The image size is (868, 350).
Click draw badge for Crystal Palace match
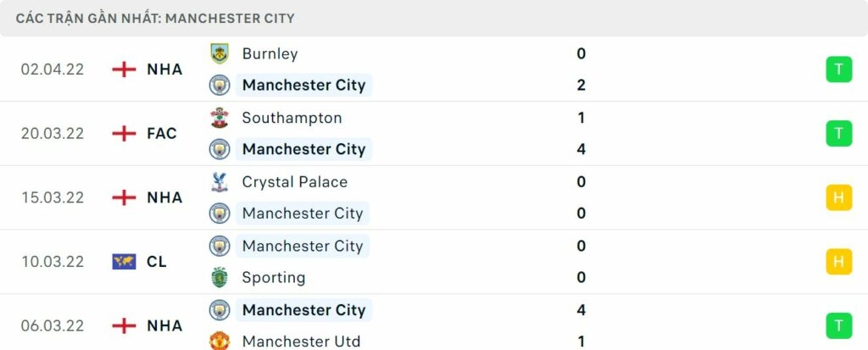pyautogui.click(x=838, y=197)
